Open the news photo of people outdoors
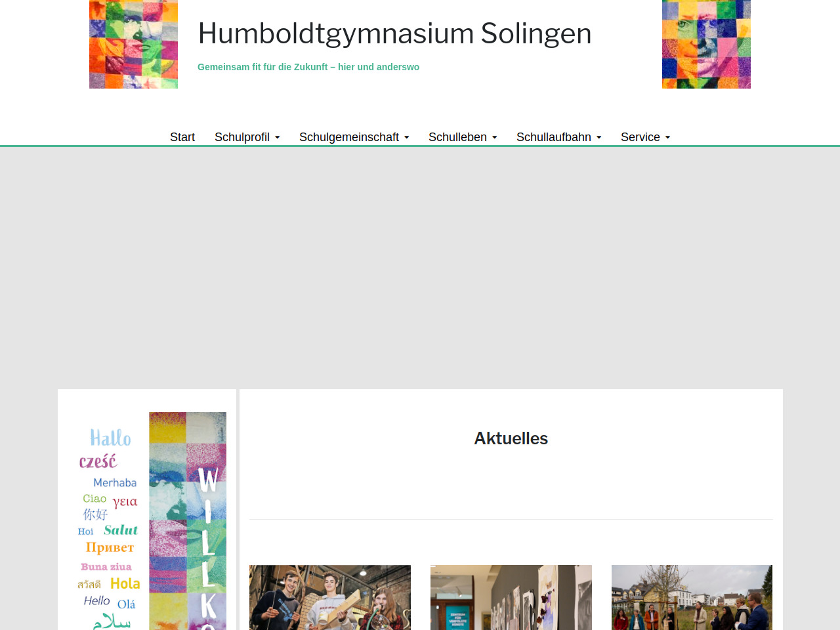 click(692, 597)
